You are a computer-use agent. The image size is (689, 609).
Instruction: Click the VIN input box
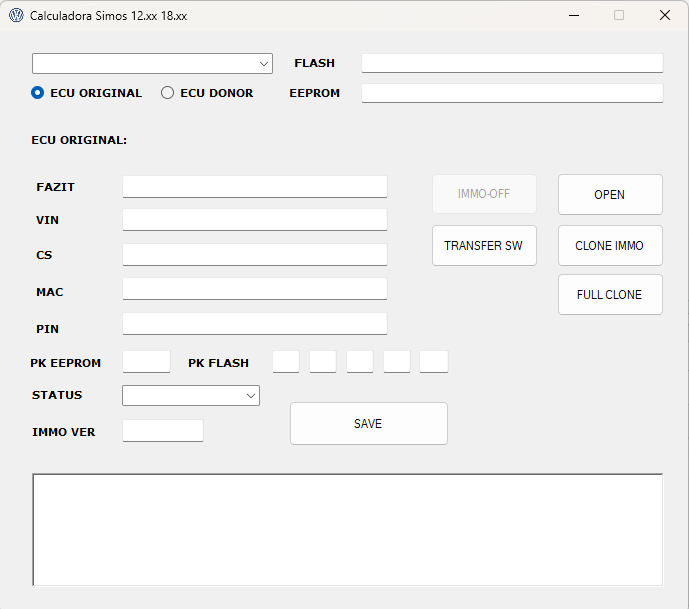click(254, 220)
